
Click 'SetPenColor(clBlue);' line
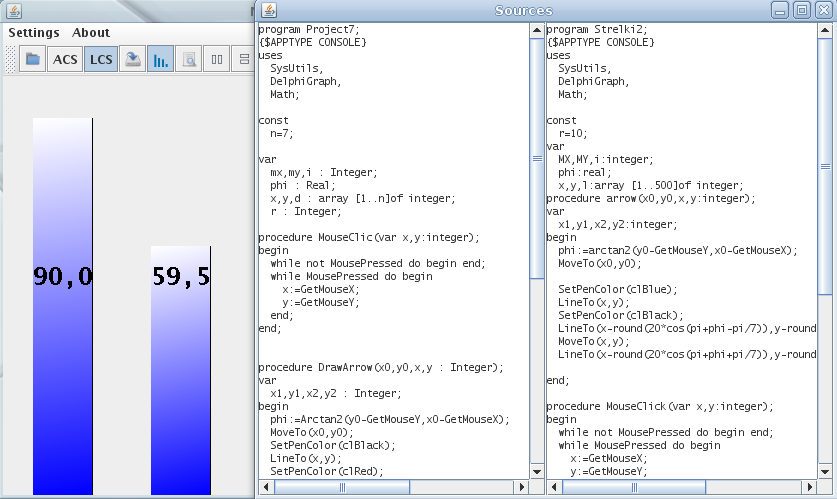(x=618, y=289)
